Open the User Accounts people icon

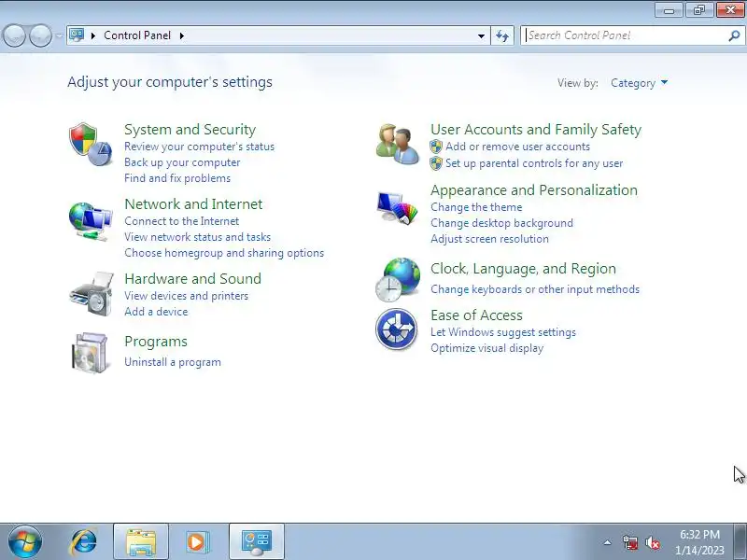click(x=398, y=144)
